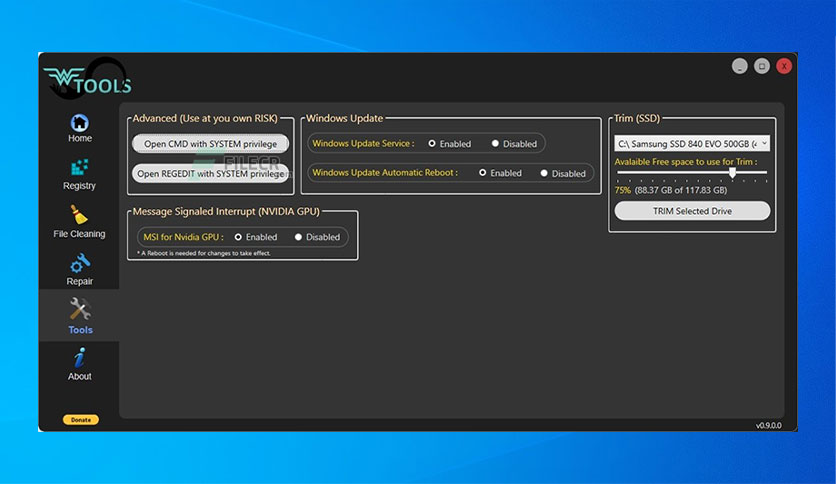Select the Tools crossed-wrench icon

[80, 309]
